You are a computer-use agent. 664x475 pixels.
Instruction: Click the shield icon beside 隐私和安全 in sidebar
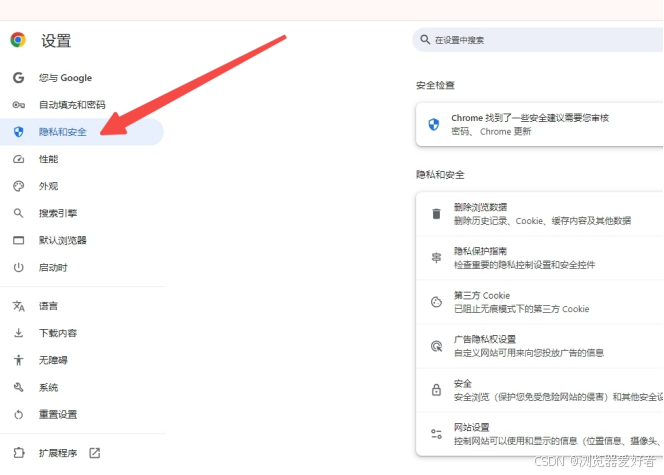pos(18,132)
